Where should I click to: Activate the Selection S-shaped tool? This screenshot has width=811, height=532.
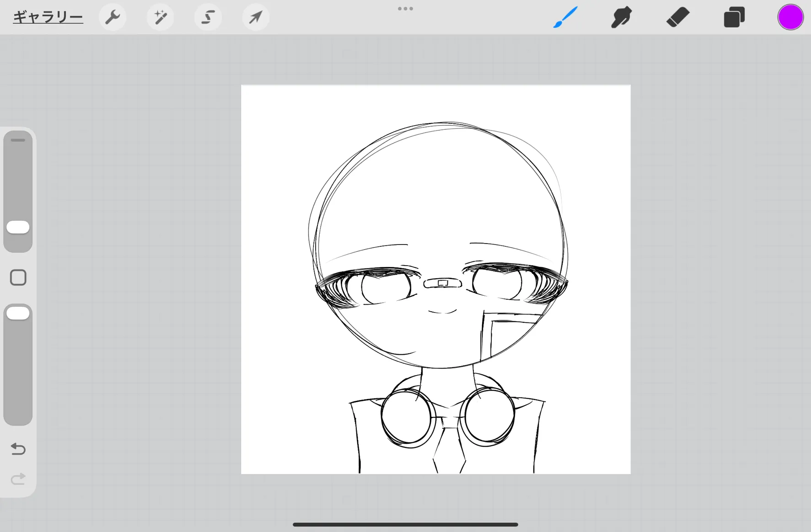(208, 17)
